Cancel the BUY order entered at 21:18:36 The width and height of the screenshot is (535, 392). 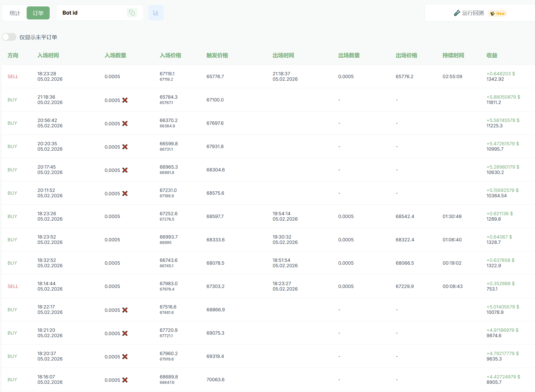[125, 100]
